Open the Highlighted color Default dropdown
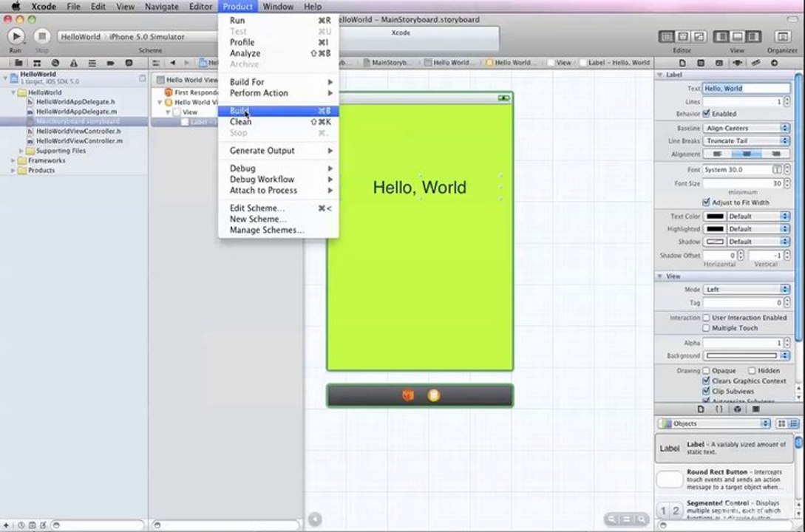Image resolution: width=805 pixels, height=532 pixels. (758, 229)
